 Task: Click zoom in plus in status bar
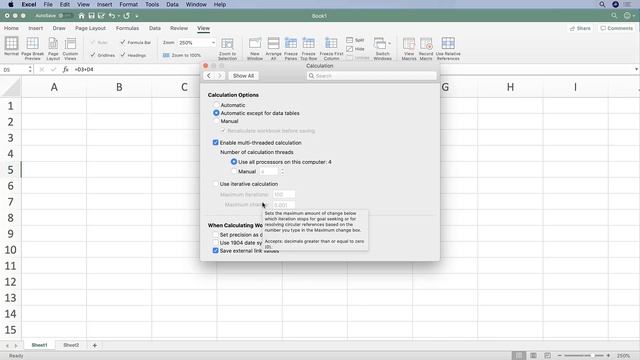pos(608,356)
